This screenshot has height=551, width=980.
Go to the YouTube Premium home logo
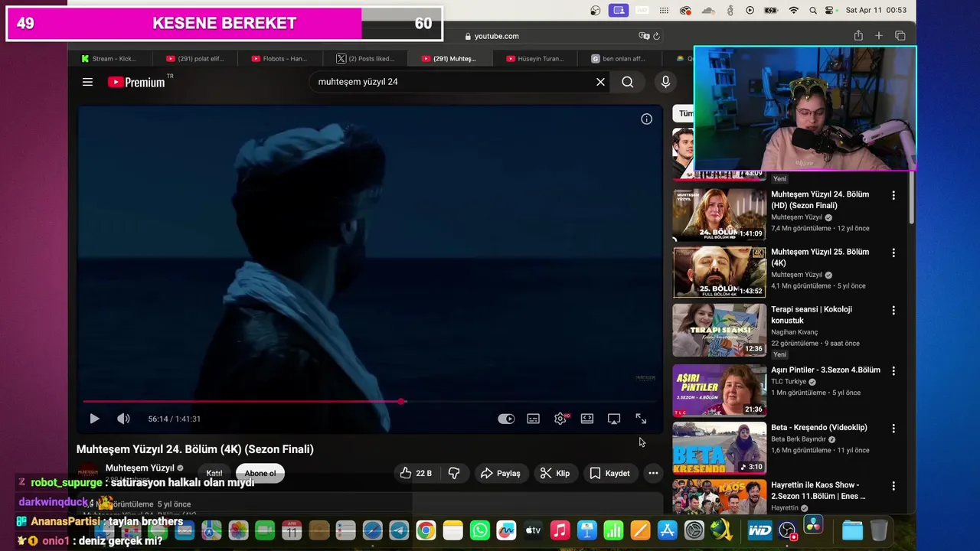pos(136,82)
